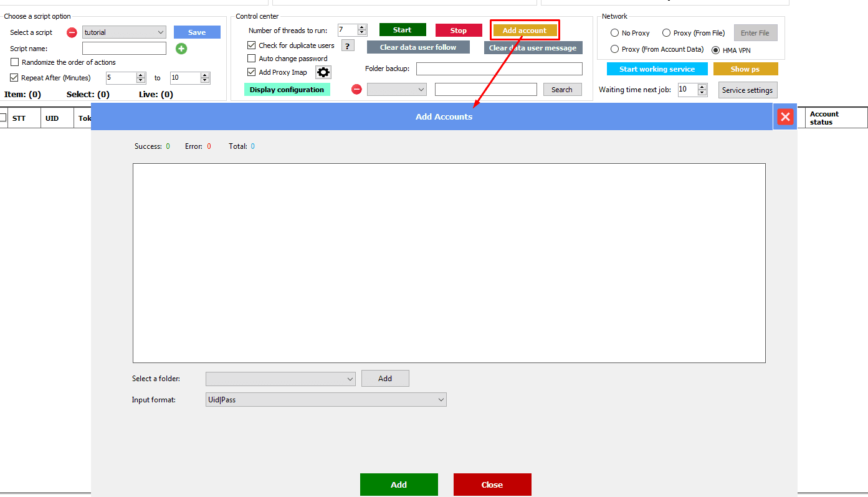Click the STT column header
This screenshot has width=868, height=497.
[x=19, y=118]
